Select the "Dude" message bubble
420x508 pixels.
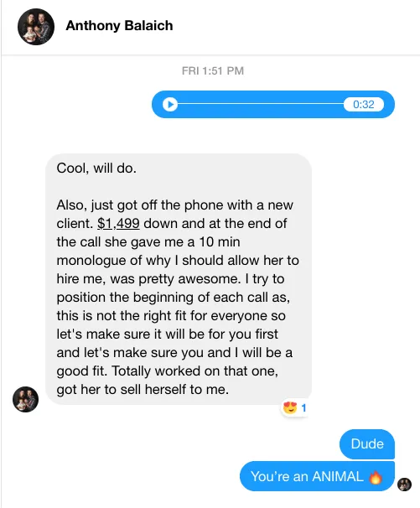367,443
